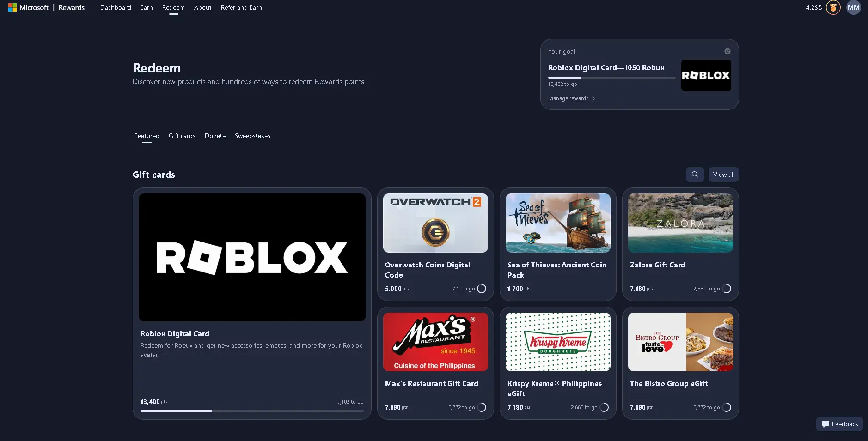This screenshot has width=868, height=441.
Task: Open the Overwatch 2 coins card image
Action: pos(435,223)
